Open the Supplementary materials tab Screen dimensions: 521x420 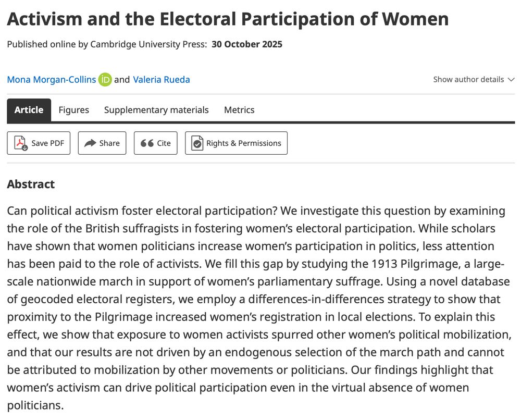[x=156, y=110]
